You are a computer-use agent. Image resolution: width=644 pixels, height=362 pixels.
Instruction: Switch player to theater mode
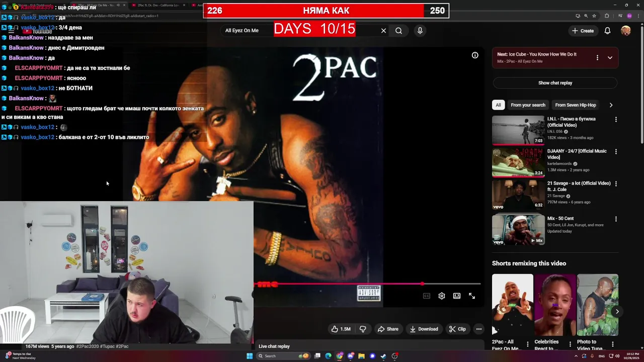(x=457, y=296)
